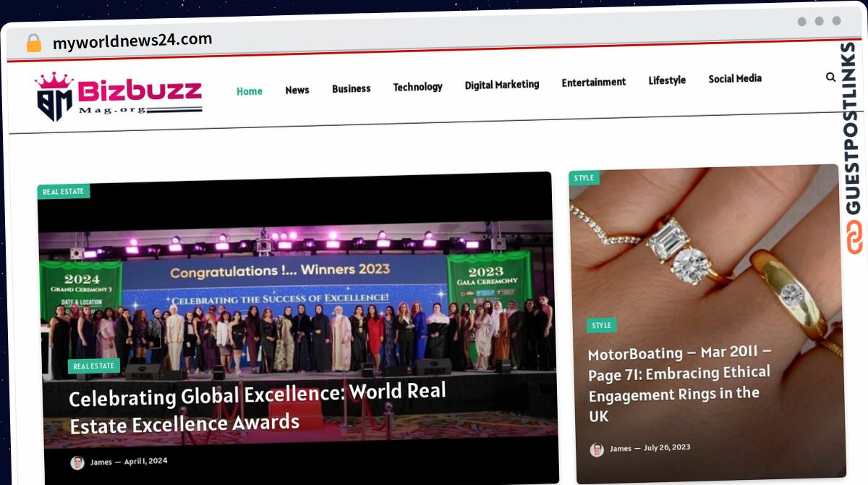Open the Business menu item
Viewport: 868px width, 485px height.
point(352,88)
